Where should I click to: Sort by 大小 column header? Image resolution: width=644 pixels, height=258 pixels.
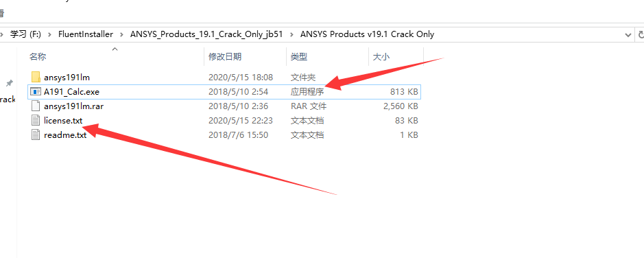pyautogui.click(x=381, y=57)
